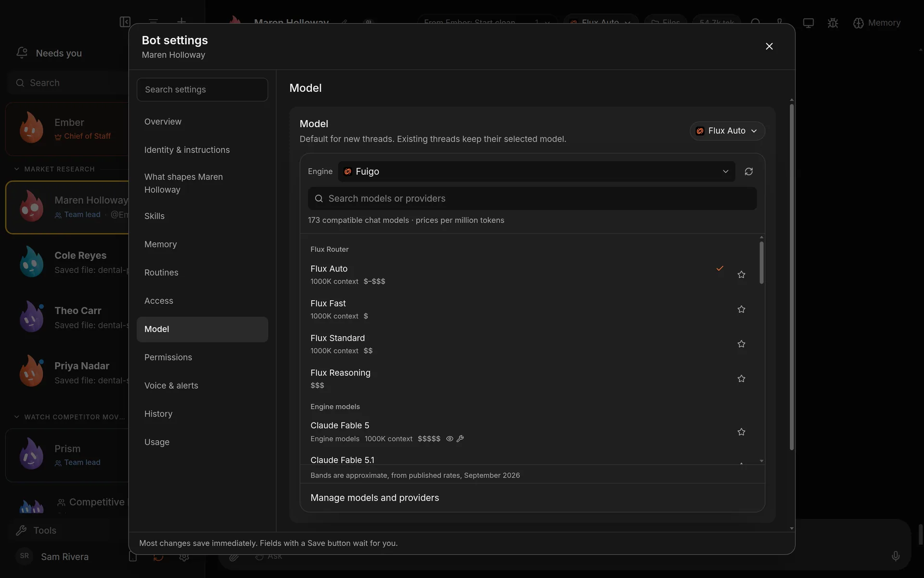The image size is (924, 578).
Task: Open Manage models and providers
Action: click(x=374, y=498)
